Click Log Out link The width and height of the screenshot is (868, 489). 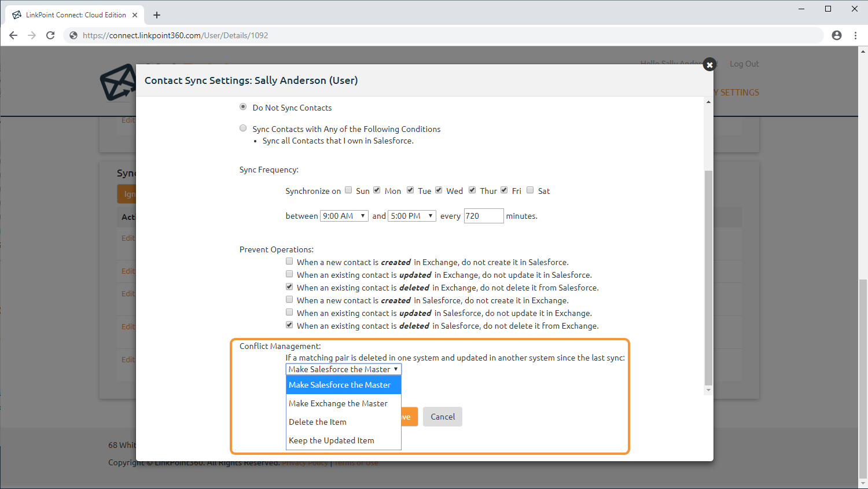coord(744,64)
